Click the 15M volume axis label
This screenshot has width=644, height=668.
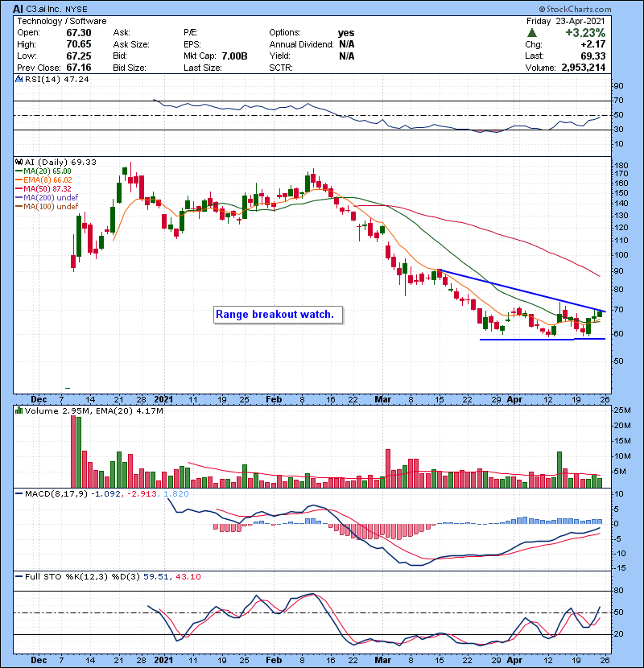(x=622, y=441)
